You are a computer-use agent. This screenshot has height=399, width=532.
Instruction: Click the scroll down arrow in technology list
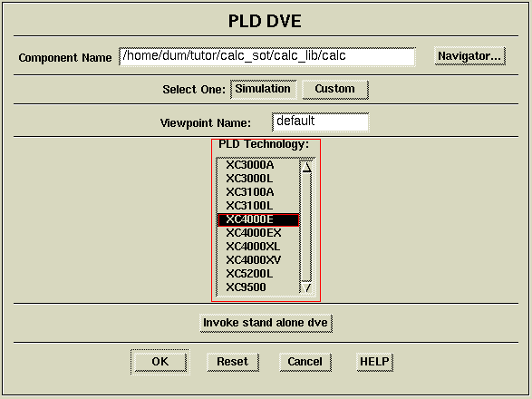coord(306,287)
